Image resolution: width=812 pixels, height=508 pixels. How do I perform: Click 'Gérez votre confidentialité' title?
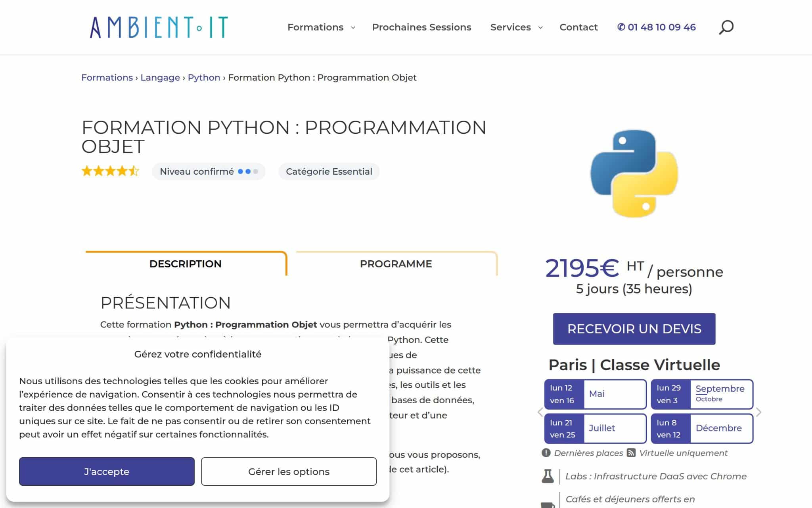(x=198, y=354)
